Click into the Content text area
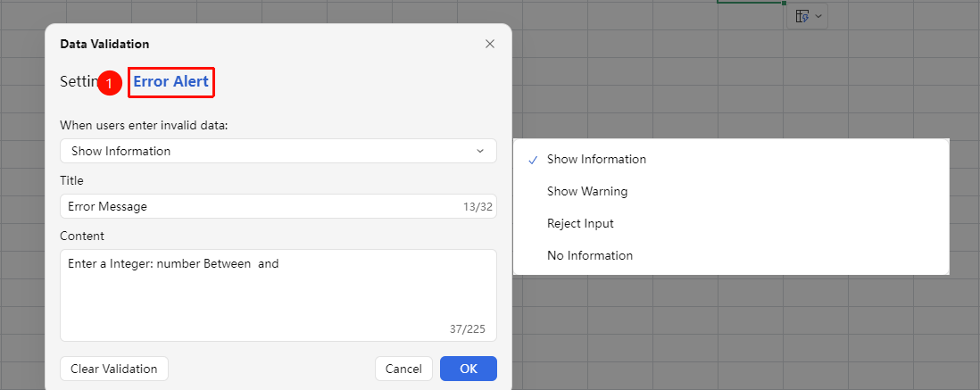Image resolution: width=980 pixels, height=390 pixels. 278,295
